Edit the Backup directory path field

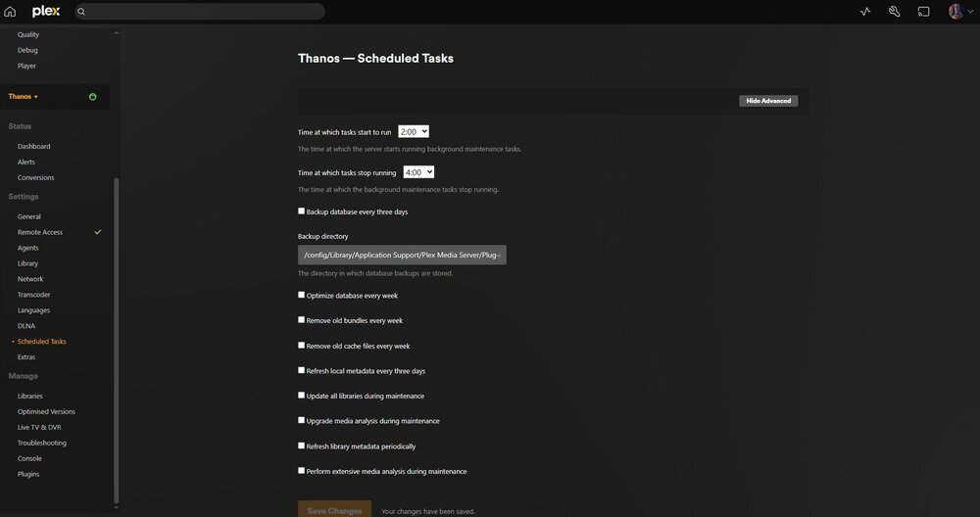[x=402, y=255]
